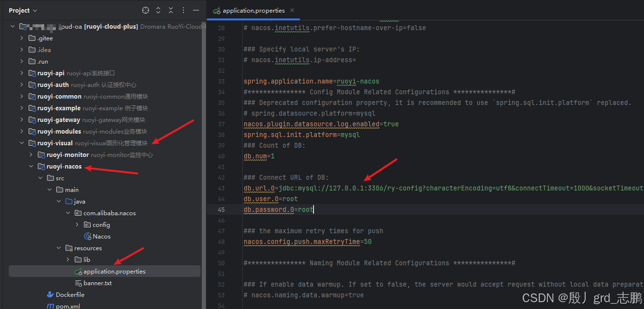Viewport: 644px width, 309px height.
Task: Click the application.properties Spring file icon in tree
Action: tap(78, 271)
